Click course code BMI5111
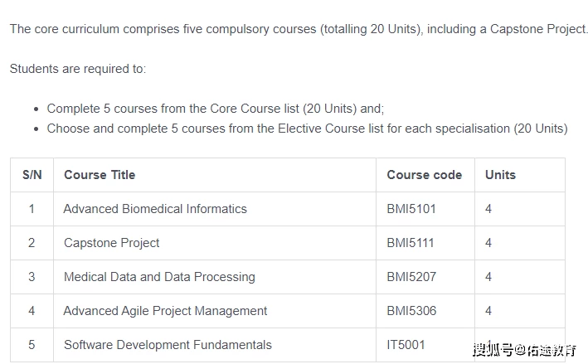588x364 pixels. pyautogui.click(x=411, y=243)
